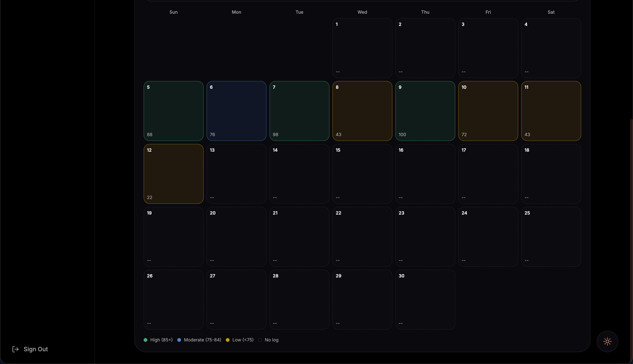
Task: Select empty day 1 cell
Action: point(362,48)
